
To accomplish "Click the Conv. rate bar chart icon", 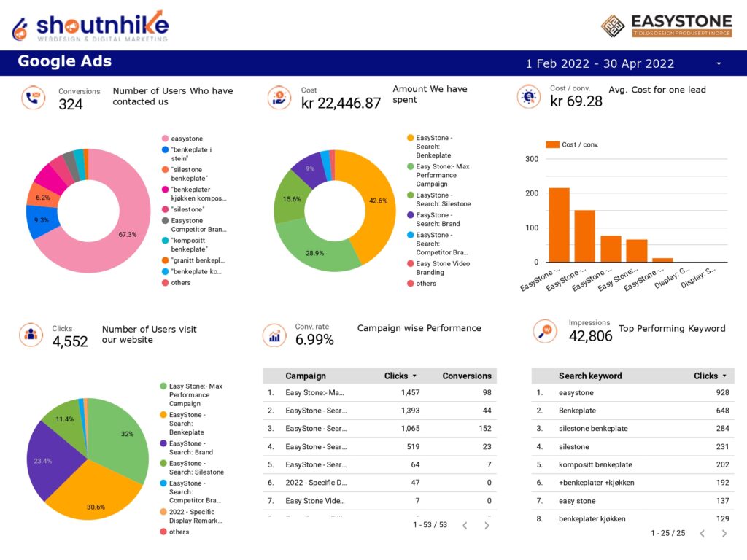I will point(274,335).
